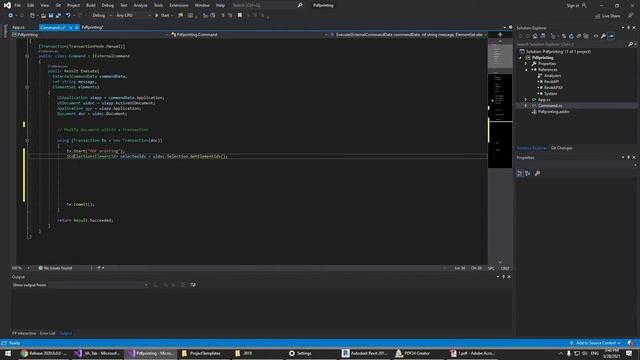Viewport: 640px width, 360px height.
Task: Open the Execute member navigation dropdown
Action: (x=408, y=35)
